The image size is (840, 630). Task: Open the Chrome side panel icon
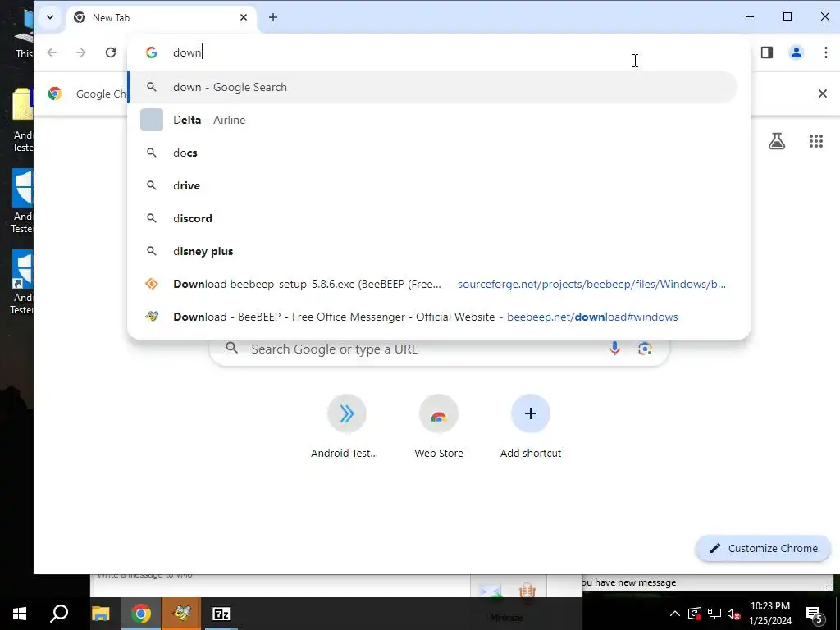(x=767, y=52)
